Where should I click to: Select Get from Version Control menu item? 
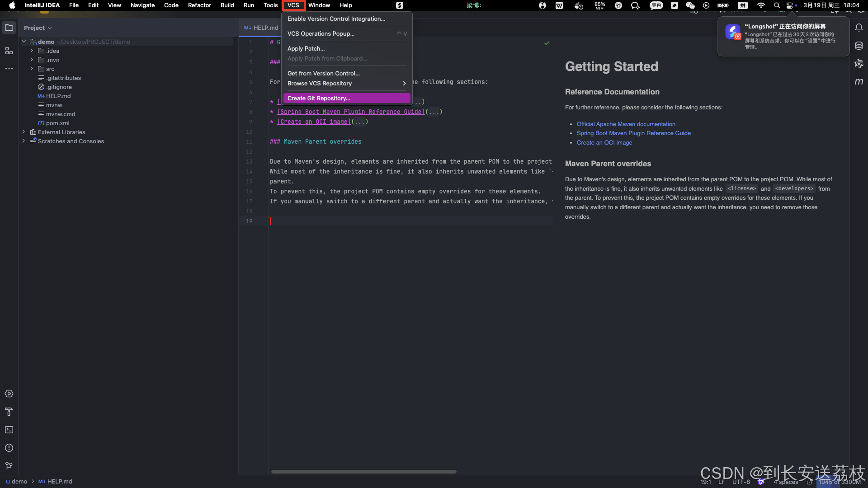click(x=324, y=73)
